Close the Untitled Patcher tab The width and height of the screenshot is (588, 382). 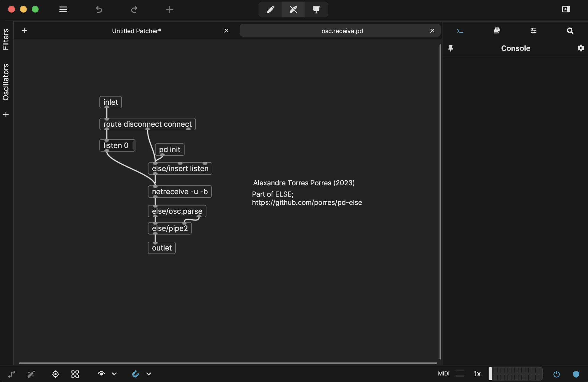coord(227,31)
